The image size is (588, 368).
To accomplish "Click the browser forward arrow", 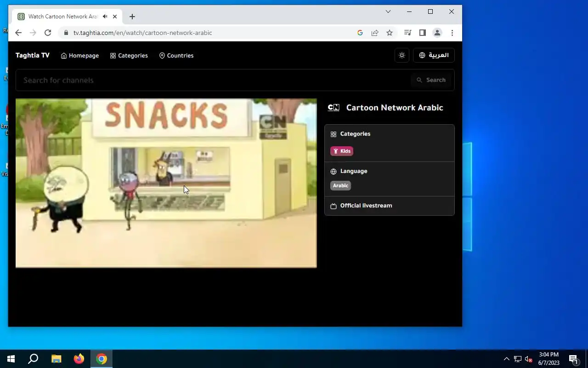I will click(33, 33).
